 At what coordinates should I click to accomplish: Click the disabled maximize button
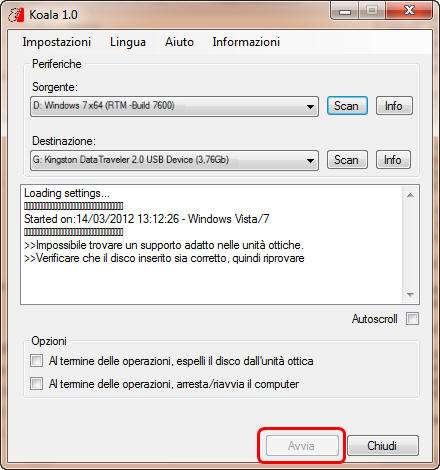(x=372, y=11)
